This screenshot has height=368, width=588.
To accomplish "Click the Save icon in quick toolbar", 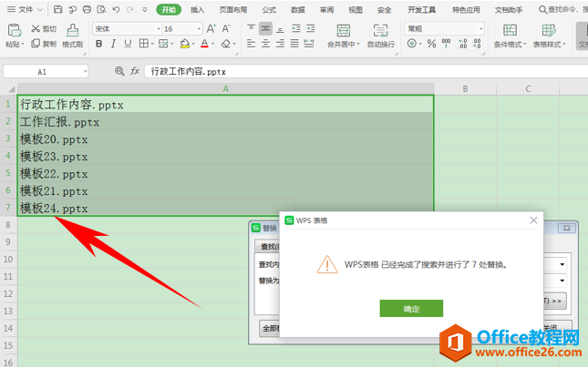I will (x=57, y=9).
